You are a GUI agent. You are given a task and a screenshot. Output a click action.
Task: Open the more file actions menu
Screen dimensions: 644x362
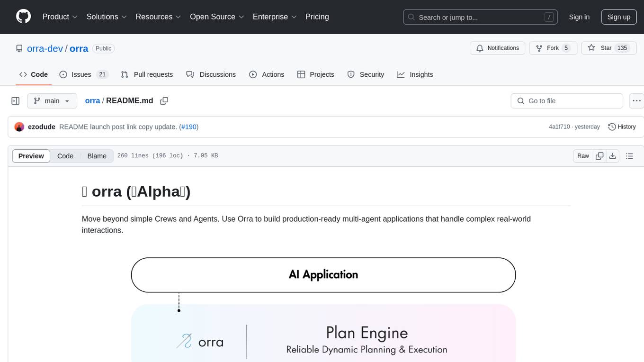tap(636, 101)
